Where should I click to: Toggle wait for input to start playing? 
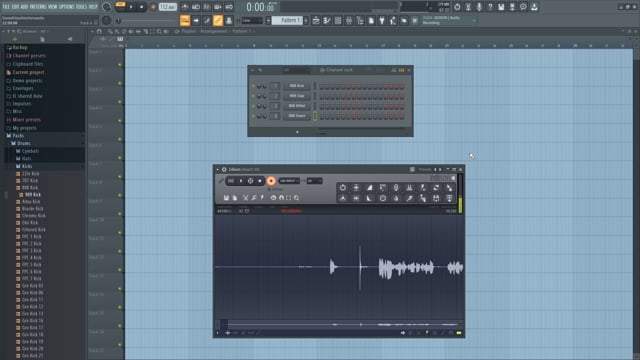coord(196,7)
